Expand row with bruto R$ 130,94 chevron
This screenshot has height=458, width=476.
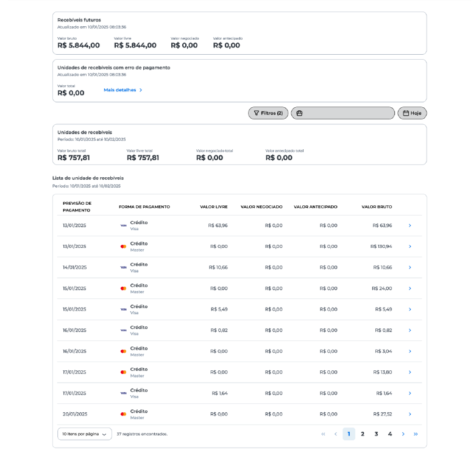(x=410, y=247)
